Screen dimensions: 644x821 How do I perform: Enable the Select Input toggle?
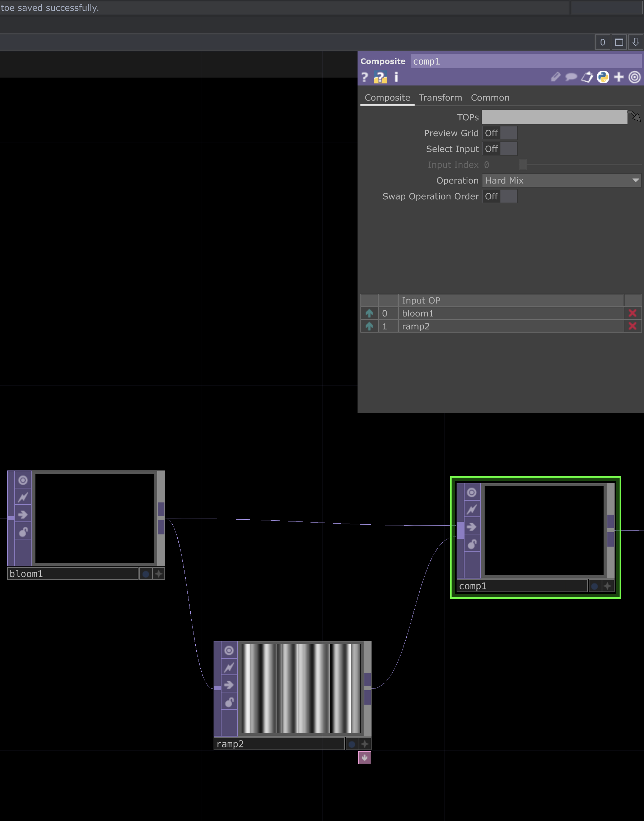[500, 149]
